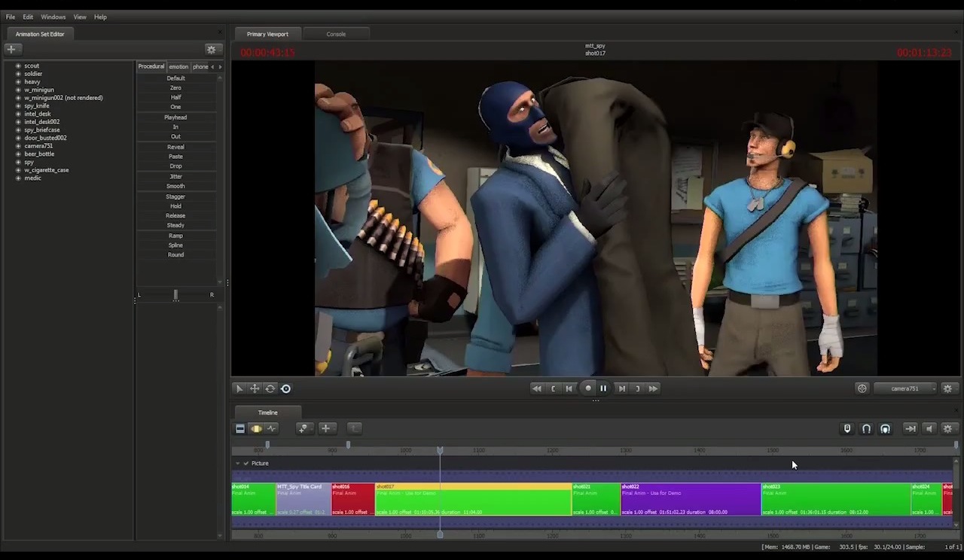The width and height of the screenshot is (964, 560).
Task: Mute audio with the speaker icon
Action: (x=929, y=428)
